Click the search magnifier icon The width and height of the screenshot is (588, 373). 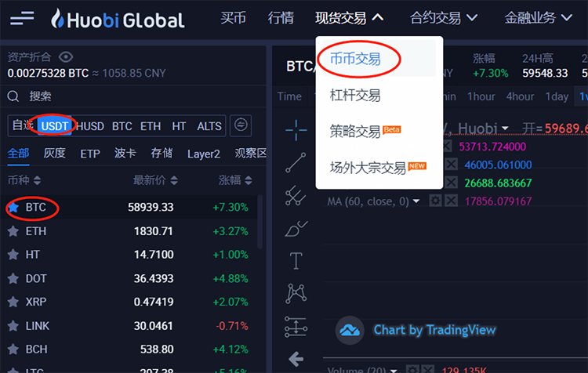(x=13, y=96)
